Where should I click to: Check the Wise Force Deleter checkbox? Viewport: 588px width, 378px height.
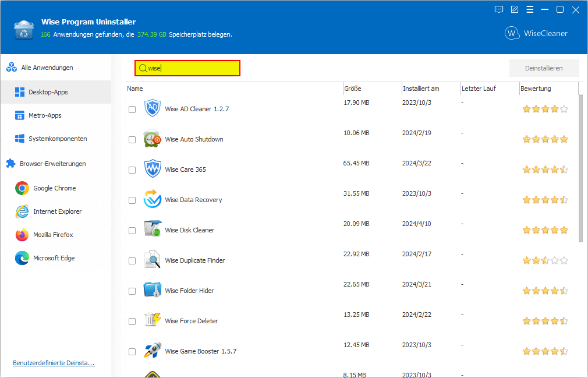[x=132, y=322]
